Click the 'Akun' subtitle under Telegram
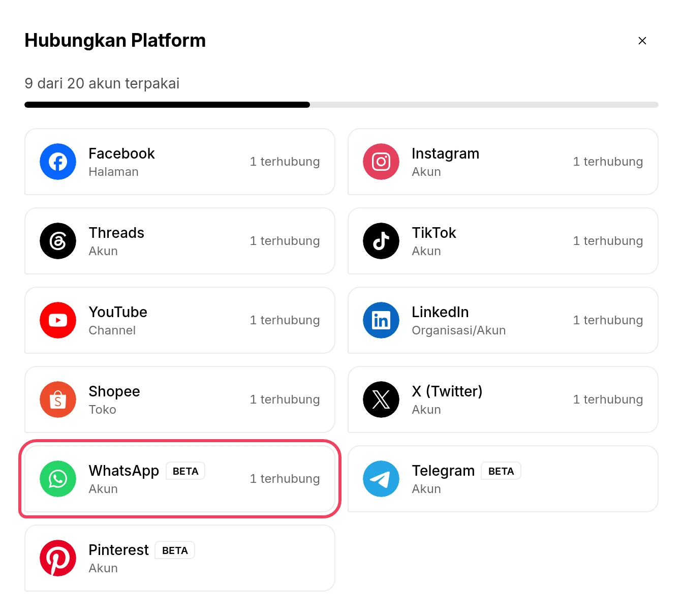 (426, 489)
